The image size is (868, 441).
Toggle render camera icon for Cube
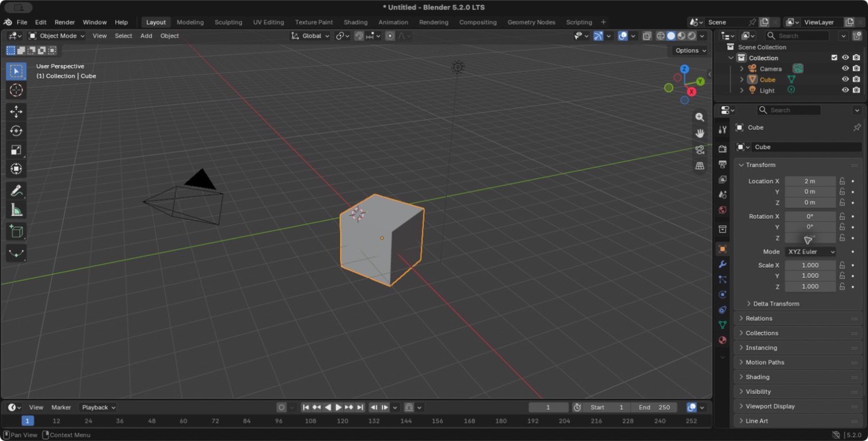(856, 79)
